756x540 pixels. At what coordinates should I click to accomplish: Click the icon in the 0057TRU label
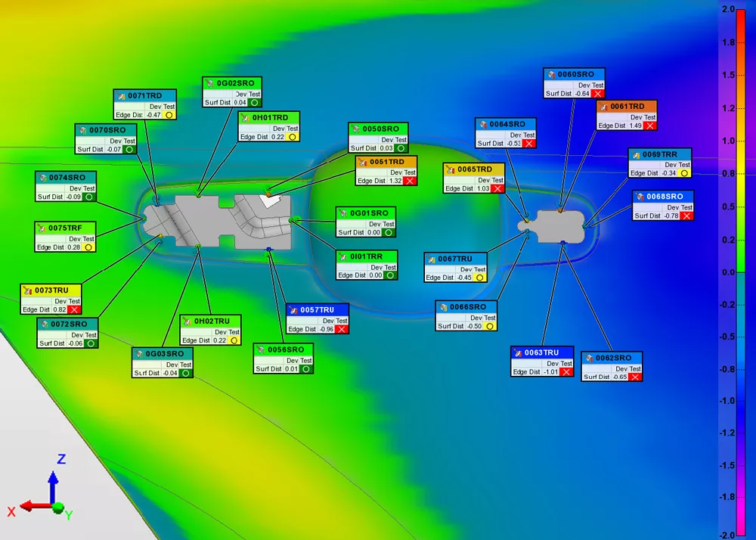tap(293, 310)
